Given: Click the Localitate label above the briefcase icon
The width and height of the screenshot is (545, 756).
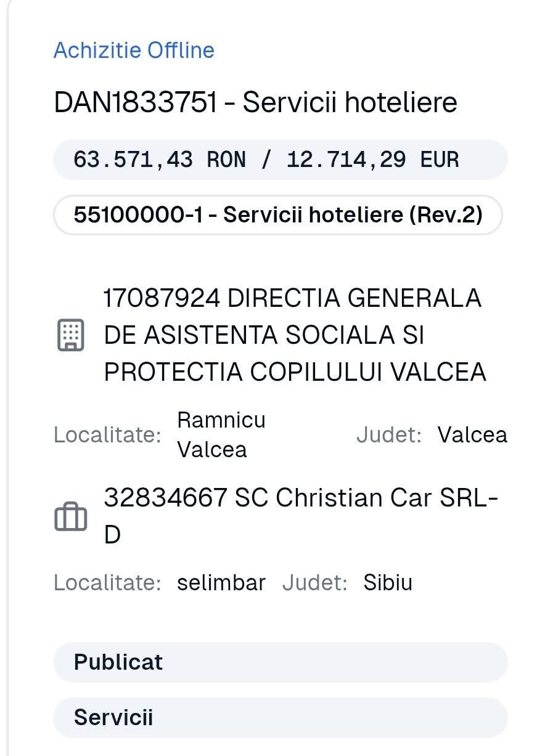Looking at the screenshot, I should 107,435.
